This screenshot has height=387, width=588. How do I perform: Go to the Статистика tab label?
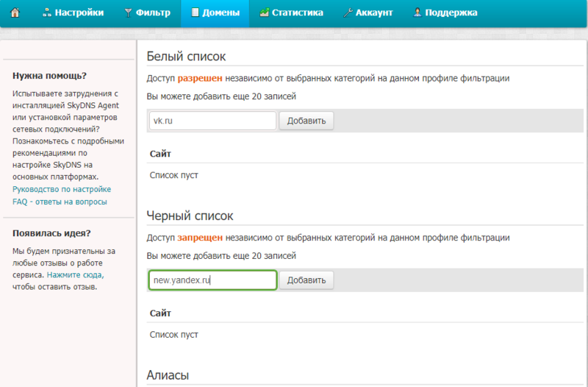pyautogui.click(x=298, y=13)
